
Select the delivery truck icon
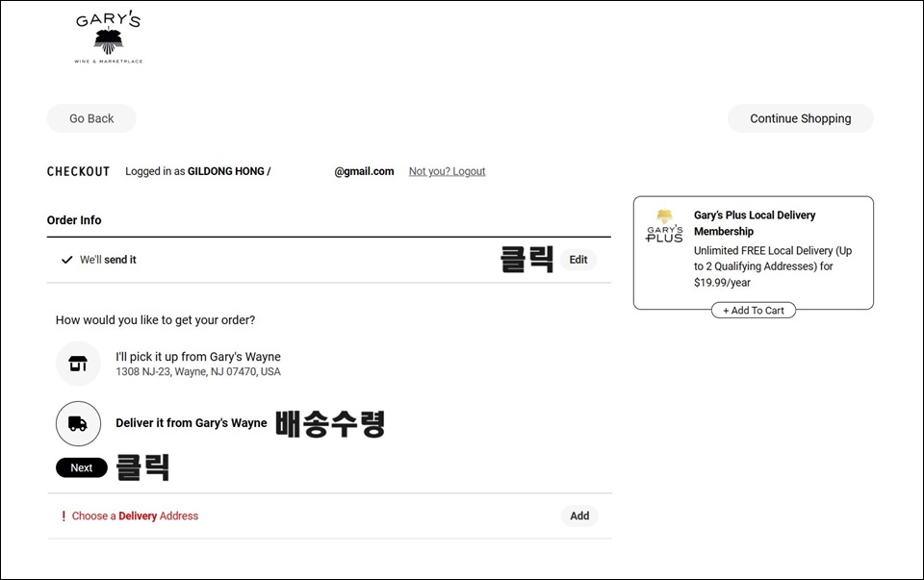tap(78, 423)
